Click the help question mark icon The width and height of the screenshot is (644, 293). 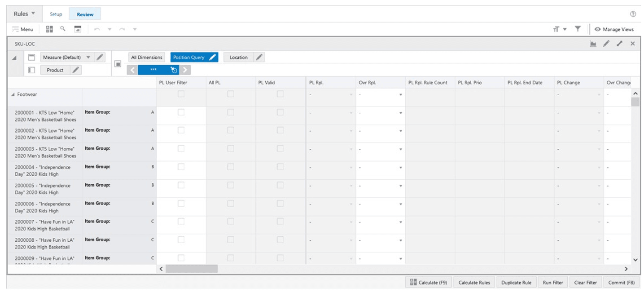pos(633,14)
